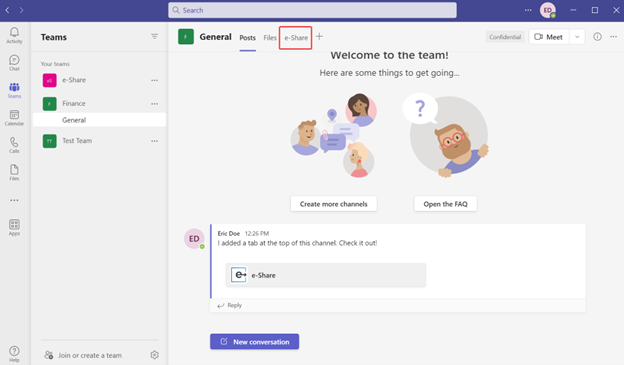The height and width of the screenshot is (365, 624).
Task: Click Create more channels button
Action: click(333, 204)
